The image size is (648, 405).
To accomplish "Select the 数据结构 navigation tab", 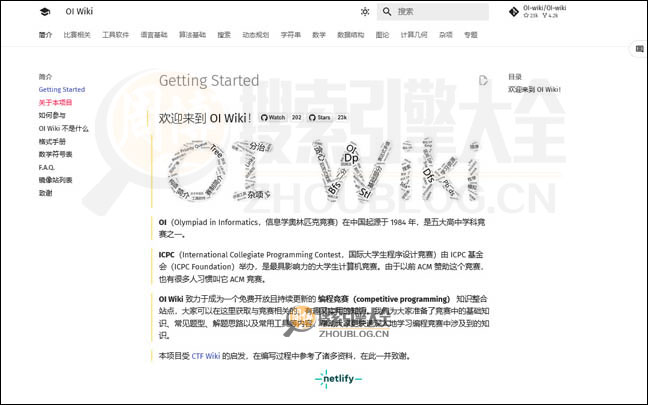I will [x=351, y=35].
